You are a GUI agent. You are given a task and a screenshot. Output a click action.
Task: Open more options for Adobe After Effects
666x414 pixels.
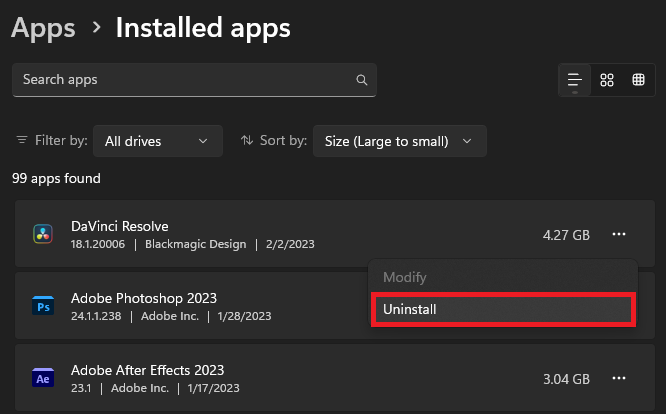[x=619, y=379]
